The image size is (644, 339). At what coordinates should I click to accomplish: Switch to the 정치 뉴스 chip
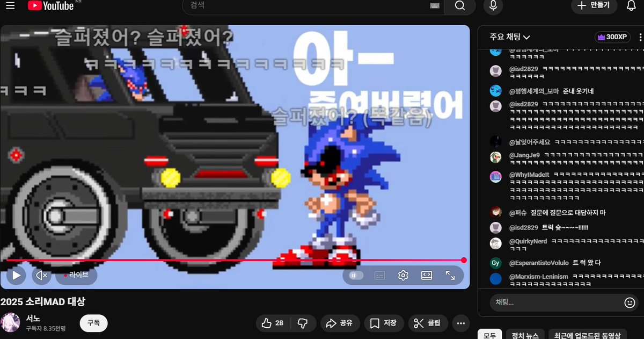[x=524, y=334]
